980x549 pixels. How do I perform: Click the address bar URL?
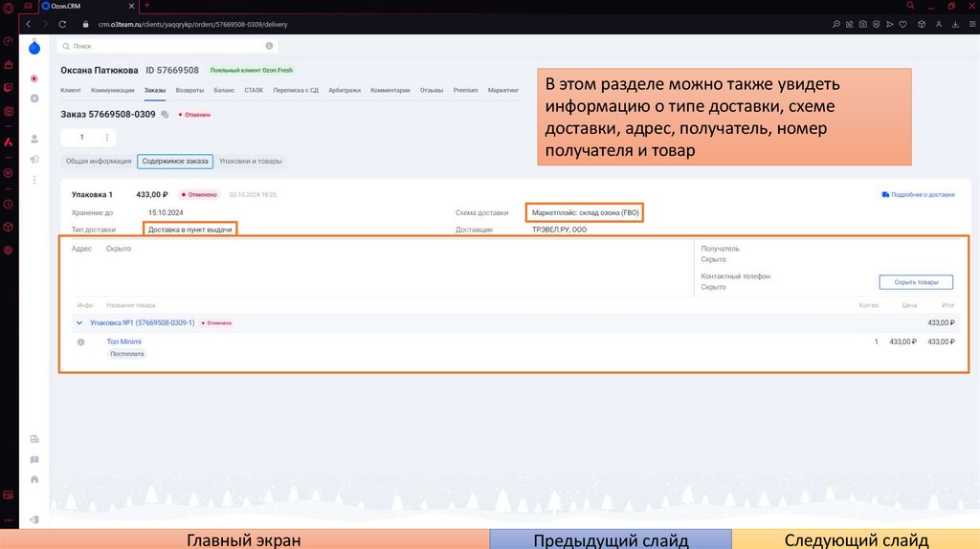pos(192,24)
